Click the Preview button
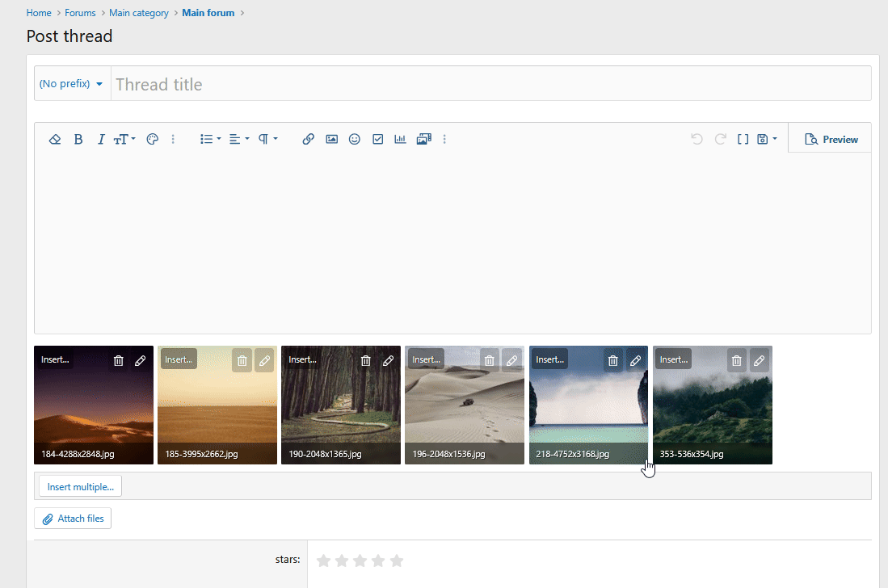Image resolution: width=888 pixels, height=588 pixels. (x=831, y=139)
